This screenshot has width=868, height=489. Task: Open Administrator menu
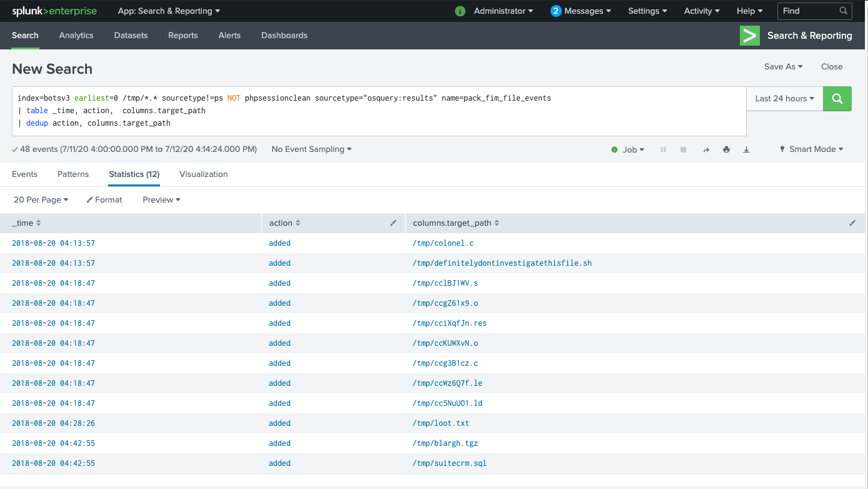tap(504, 11)
